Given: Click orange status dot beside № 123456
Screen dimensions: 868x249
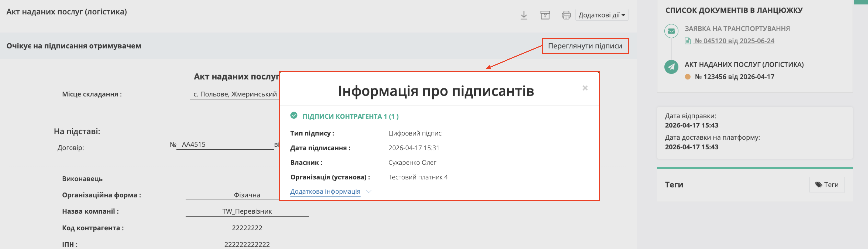Looking at the screenshot, I should [688, 77].
